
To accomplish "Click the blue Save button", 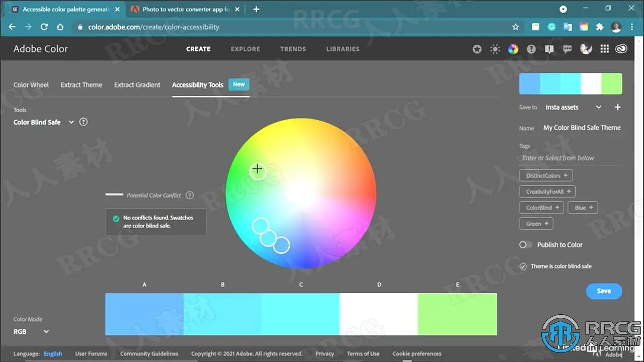I will click(x=604, y=291).
